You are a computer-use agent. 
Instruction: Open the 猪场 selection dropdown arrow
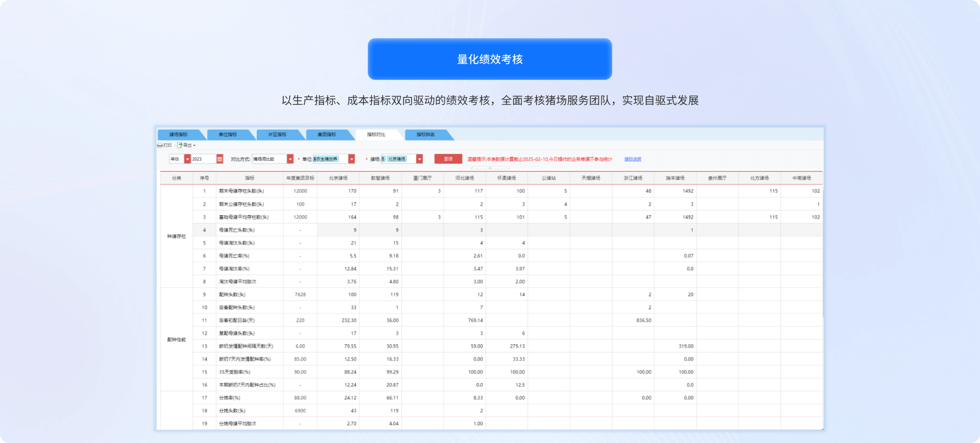[420, 159]
